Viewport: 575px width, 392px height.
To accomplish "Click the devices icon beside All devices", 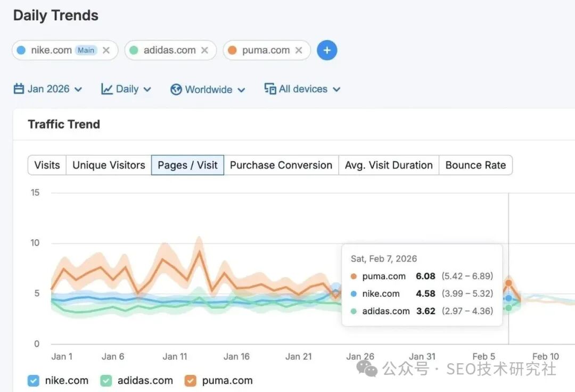I will 270,89.
